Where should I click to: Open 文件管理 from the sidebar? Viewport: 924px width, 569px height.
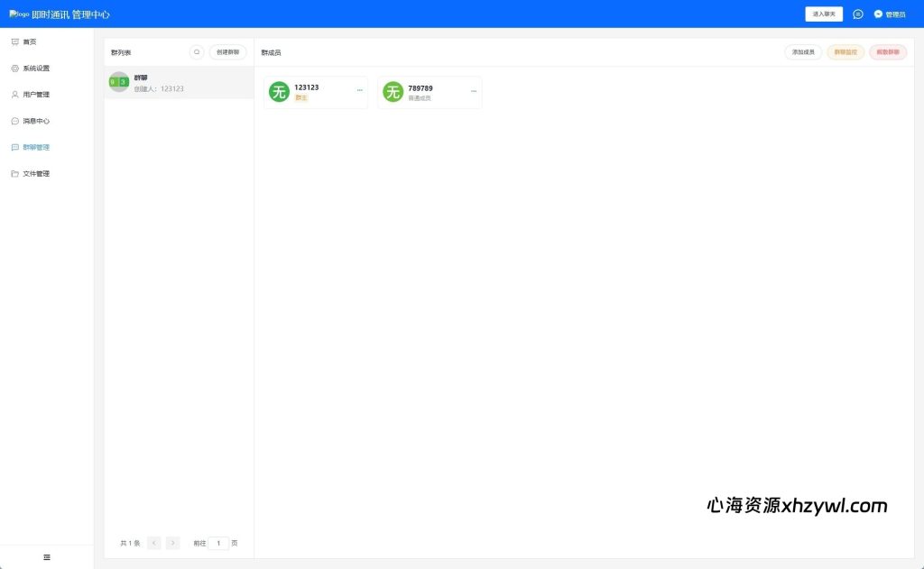tap(36, 173)
